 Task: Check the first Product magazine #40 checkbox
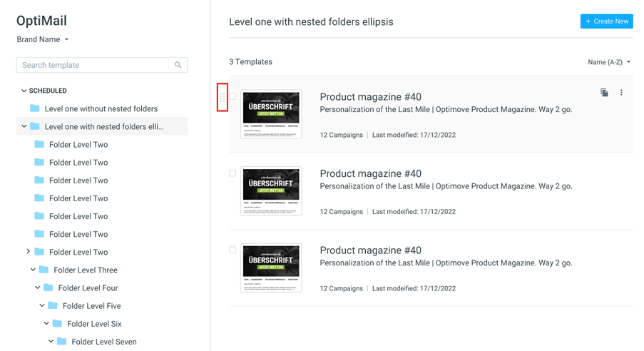[232, 96]
